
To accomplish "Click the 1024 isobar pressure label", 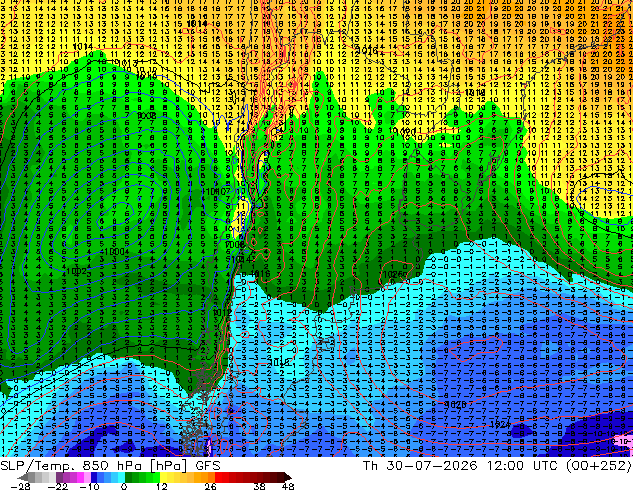I will pos(500,424).
